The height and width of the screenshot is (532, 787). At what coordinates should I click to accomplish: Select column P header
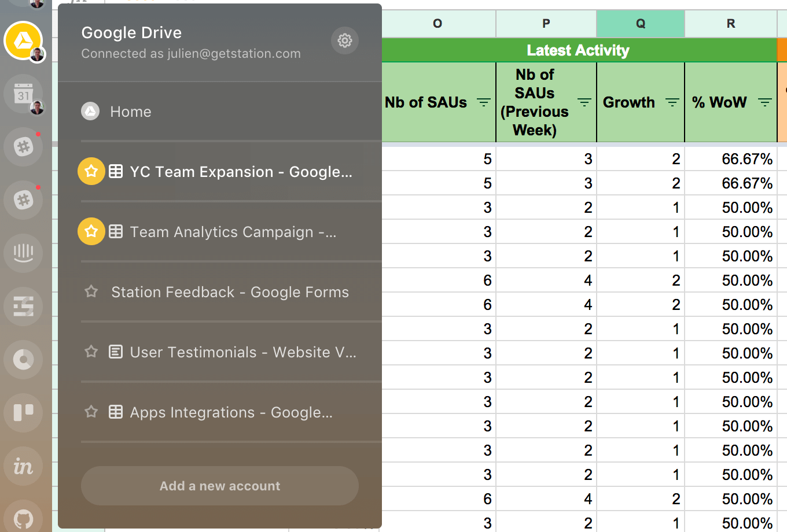click(x=546, y=24)
